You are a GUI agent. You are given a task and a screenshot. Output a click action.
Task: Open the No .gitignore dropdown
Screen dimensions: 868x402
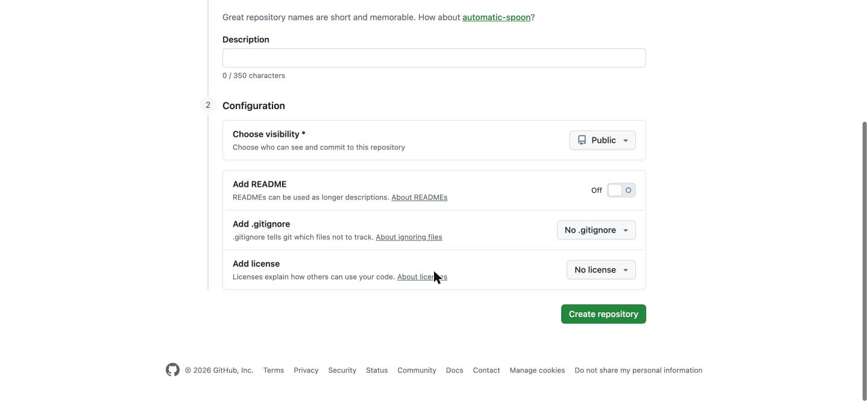pyautogui.click(x=596, y=230)
